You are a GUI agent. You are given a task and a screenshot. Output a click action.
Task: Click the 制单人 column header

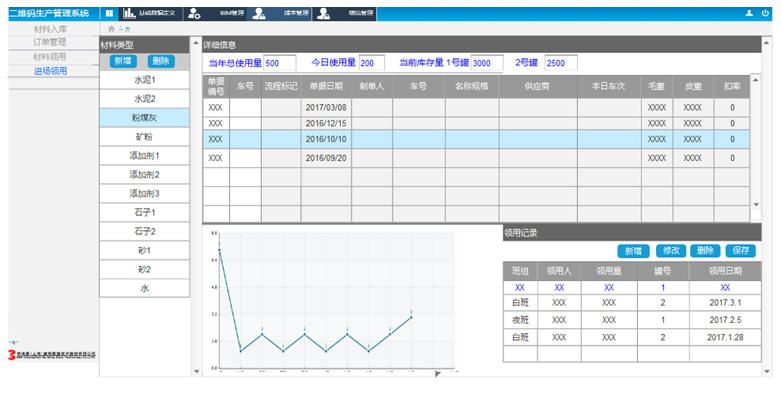tap(372, 86)
